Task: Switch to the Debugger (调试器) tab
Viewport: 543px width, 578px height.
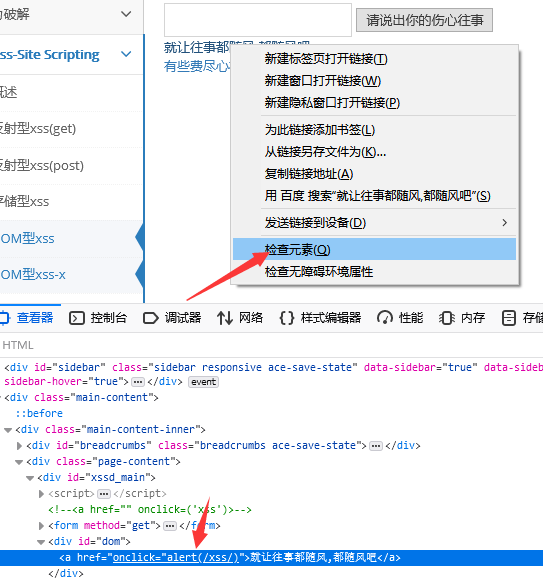Action: coord(172,318)
